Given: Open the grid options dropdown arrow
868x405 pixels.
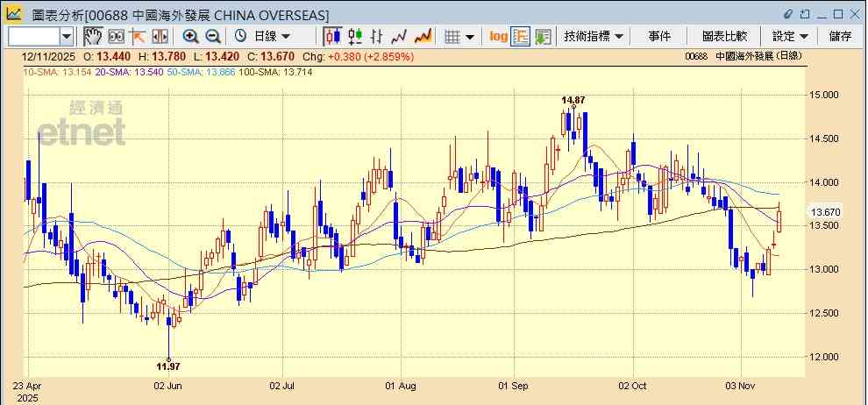Looking at the screenshot, I should 470,37.
